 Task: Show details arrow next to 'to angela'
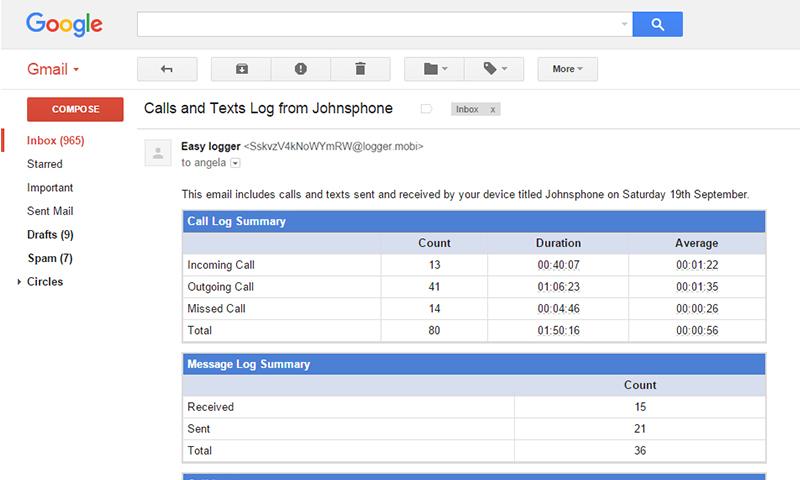pyautogui.click(x=236, y=162)
